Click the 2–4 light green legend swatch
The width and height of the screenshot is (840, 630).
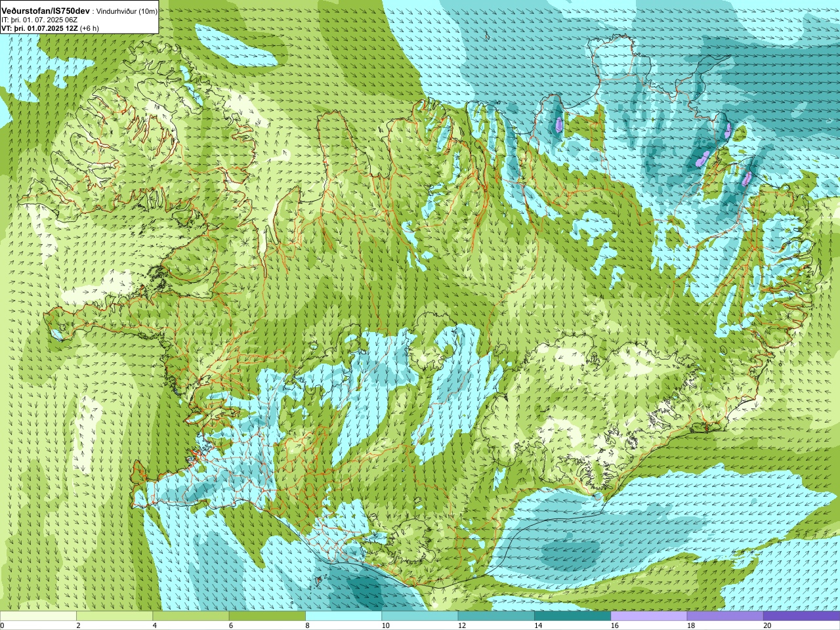click(x=114, y=616)
